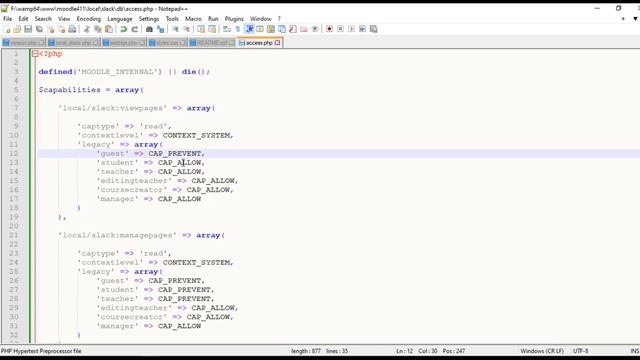Viewport: 640px width, 360px height.
Task: Switch to the README.md tab
Action: click(212, 43)
